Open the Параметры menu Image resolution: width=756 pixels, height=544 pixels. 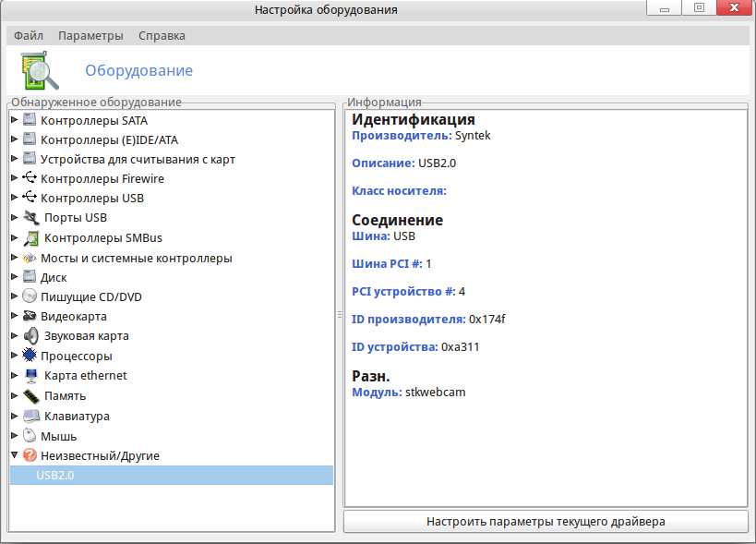coord(90,36)
